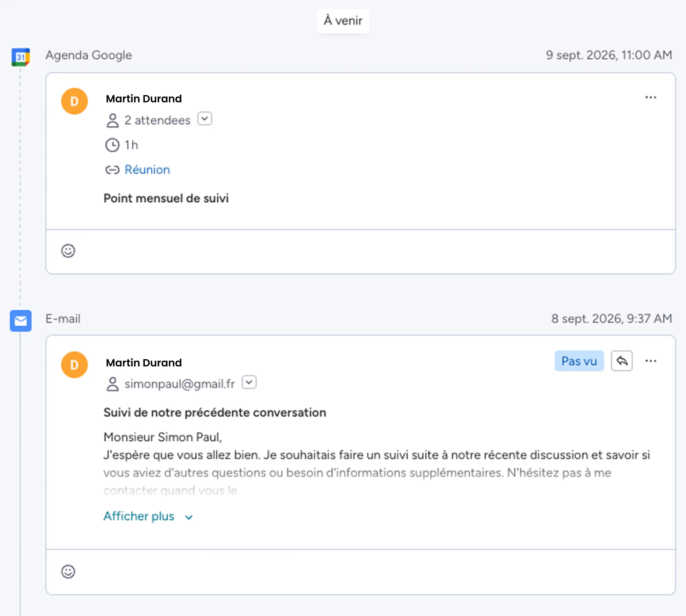Expand the email with Afficher plus
This screenshot has height=616, width=686.
148,516
